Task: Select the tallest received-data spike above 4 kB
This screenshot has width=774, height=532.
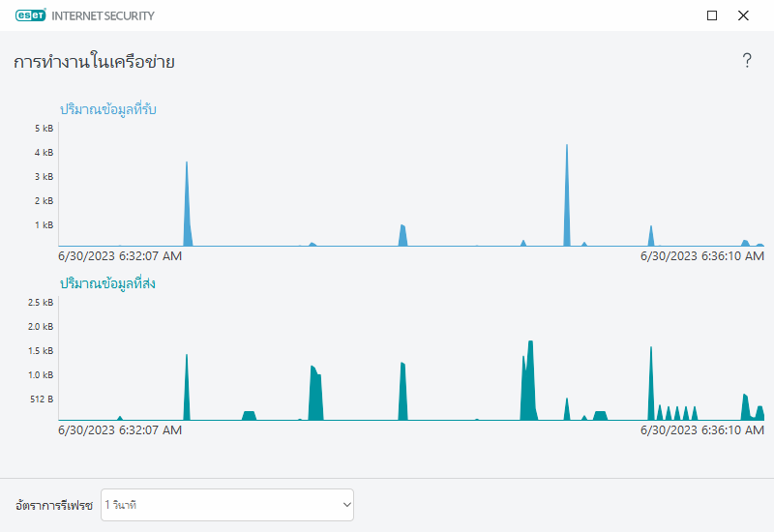Action: [567, 195]
